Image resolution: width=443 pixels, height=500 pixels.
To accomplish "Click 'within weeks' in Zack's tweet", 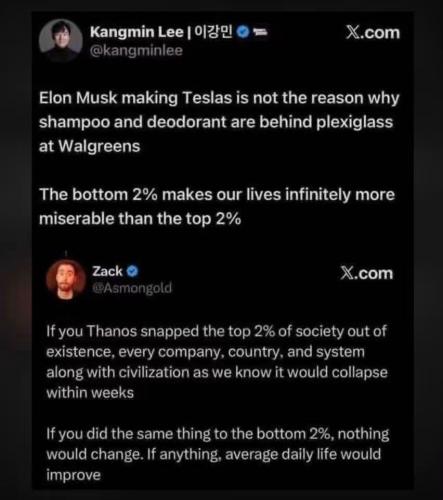I will coord(90,393).
